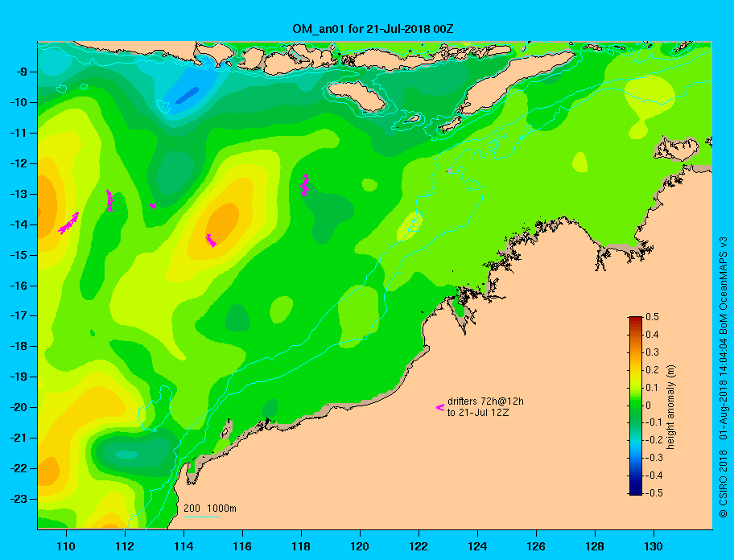Click the '-14' latitude axis label

click(18, 224)
